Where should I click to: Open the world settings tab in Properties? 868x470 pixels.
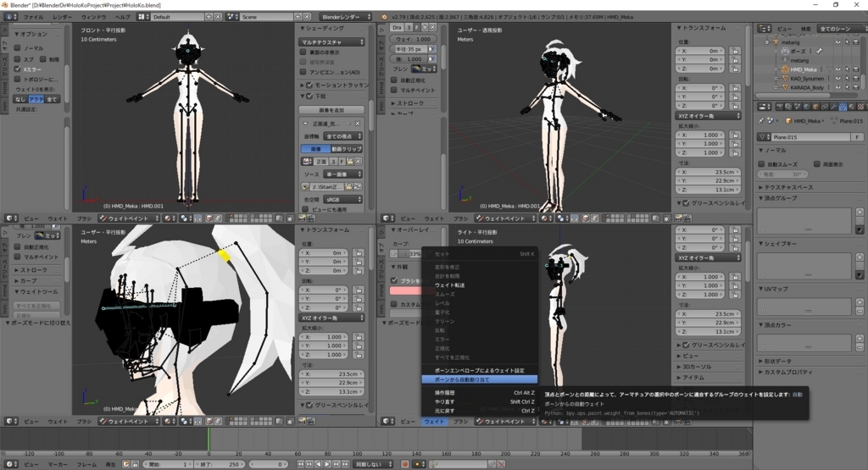coord(807,107)
